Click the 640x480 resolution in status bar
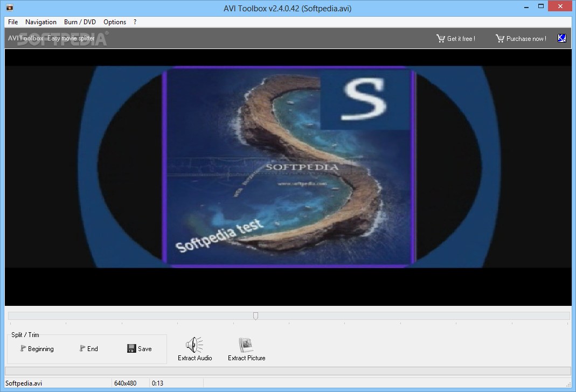 125,383
